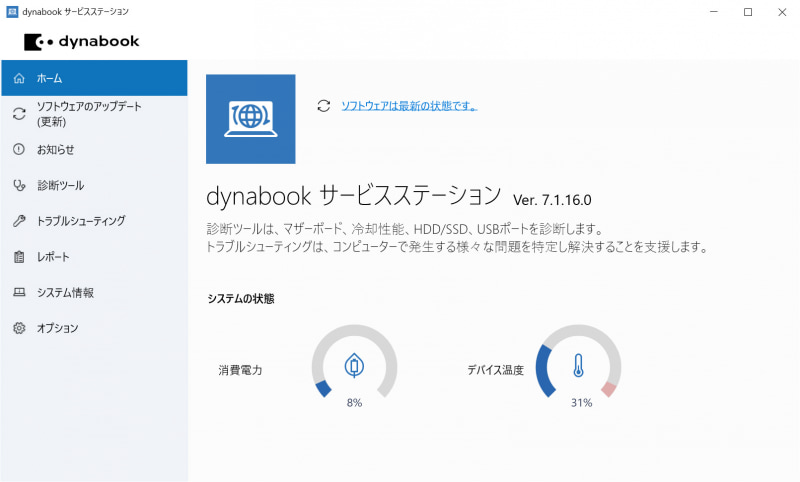Viewport: 800px width, 482px height.
Task: Open the ホーム menu item
Action: coord(94,78)
